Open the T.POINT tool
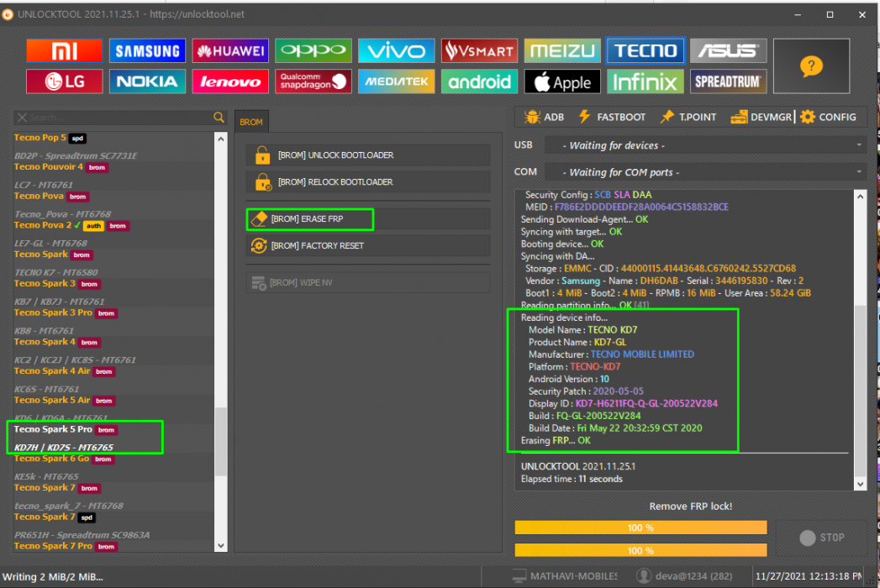Screen dimensions: 880x588 (x=688, y=117)
